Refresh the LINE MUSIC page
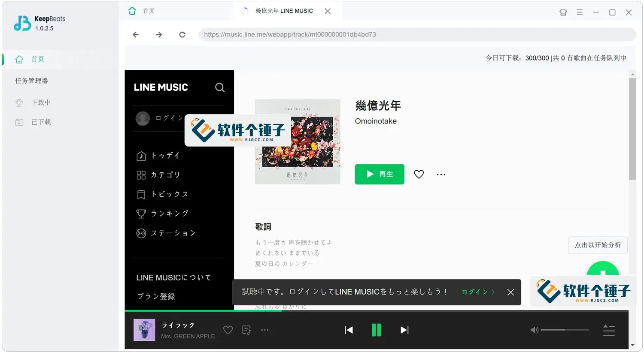Screen dimensions: 644x352 [x=182, y=34]
